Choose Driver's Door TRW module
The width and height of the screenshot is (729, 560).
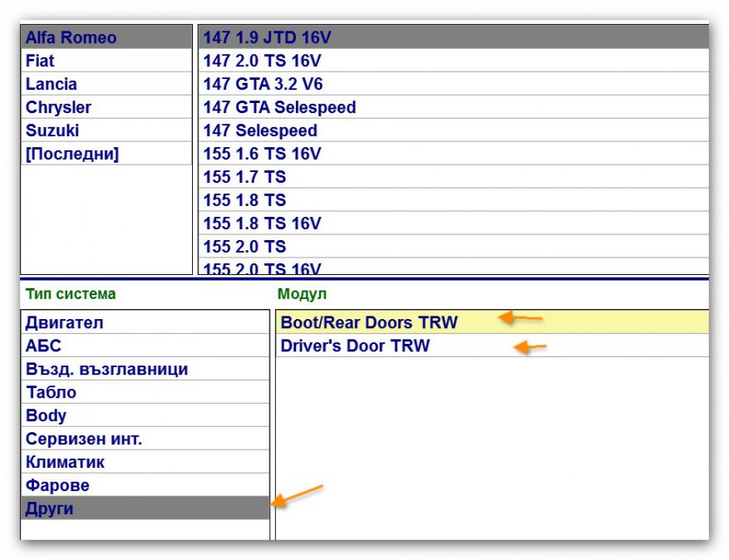click(355, 346)
